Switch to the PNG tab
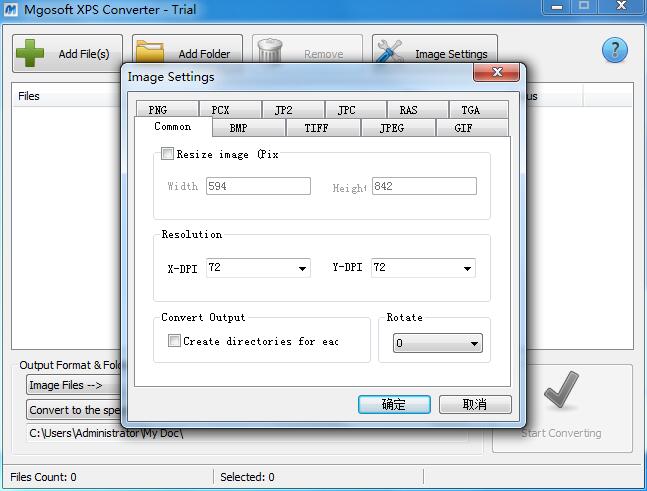The height and width of the screenshot is (491, 647). (x=167, y=109)
